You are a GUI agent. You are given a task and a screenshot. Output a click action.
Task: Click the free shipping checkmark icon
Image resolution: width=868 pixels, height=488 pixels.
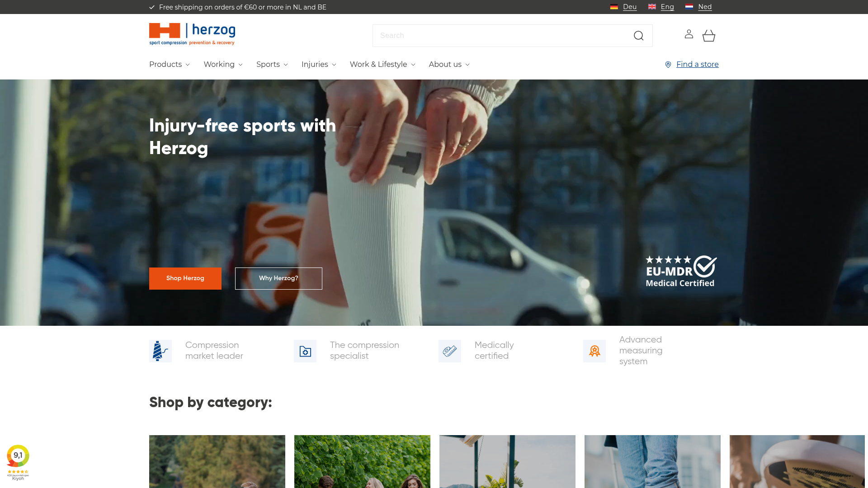(152, 7)
